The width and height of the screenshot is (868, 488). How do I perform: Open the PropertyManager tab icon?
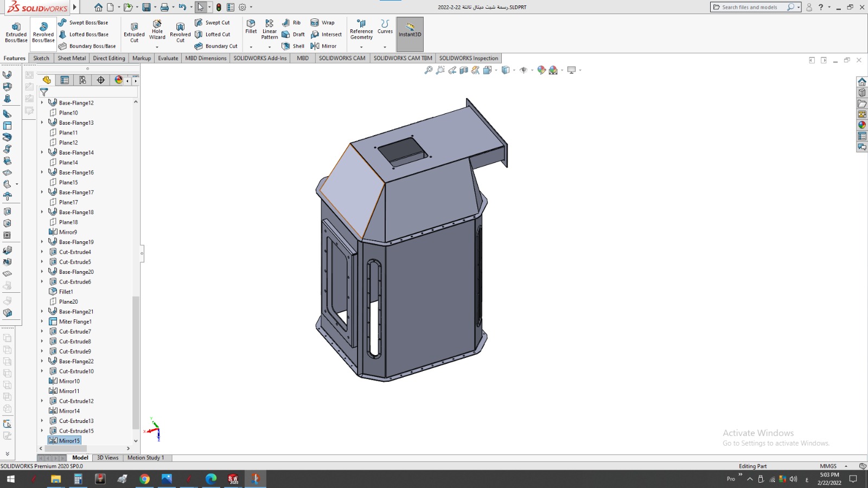(65, 80)
